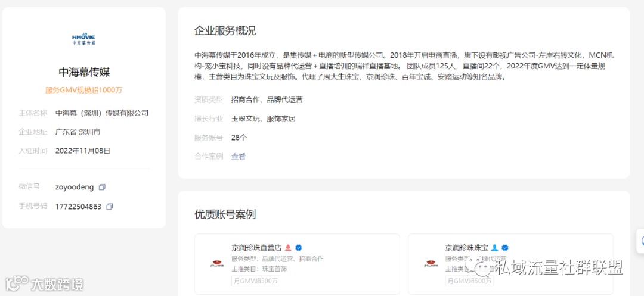644x296 pixels.
Task: Click the 京润珍珠珠宝 avatar logo
Action: pos(431,264)
